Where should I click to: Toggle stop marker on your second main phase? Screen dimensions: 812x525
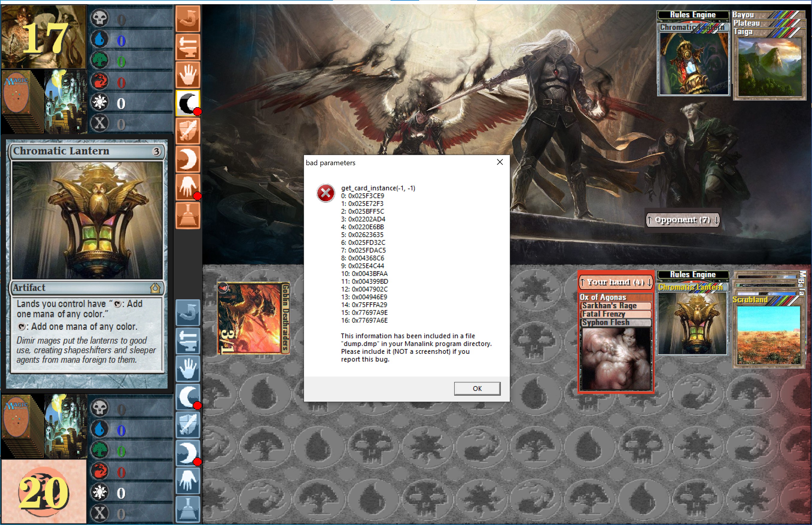tap(197, 462)
